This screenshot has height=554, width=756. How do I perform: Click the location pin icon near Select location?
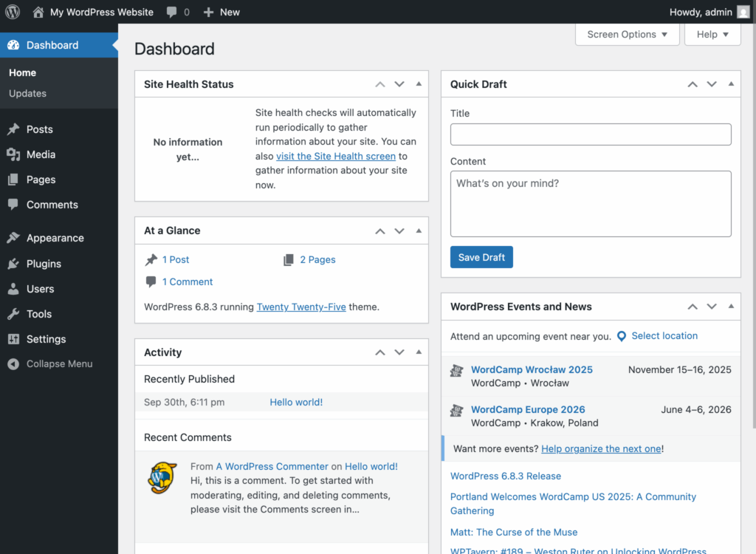[622, 336]
